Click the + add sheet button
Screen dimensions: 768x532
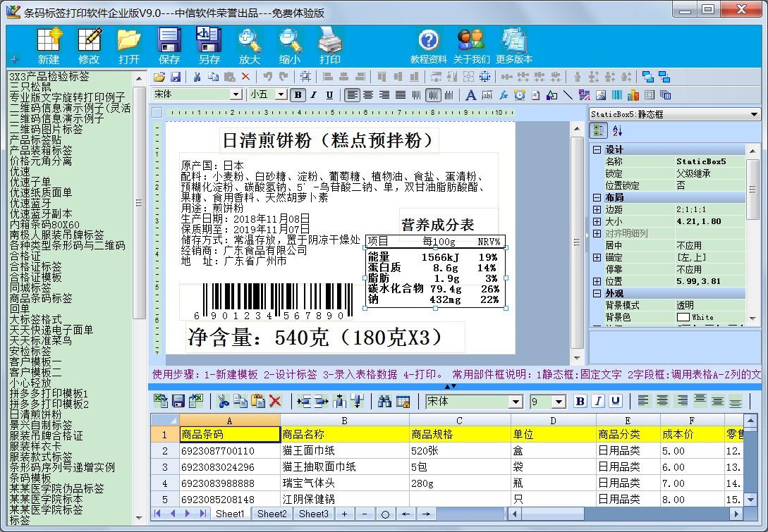pyautogui.click(x=344, y=514)
